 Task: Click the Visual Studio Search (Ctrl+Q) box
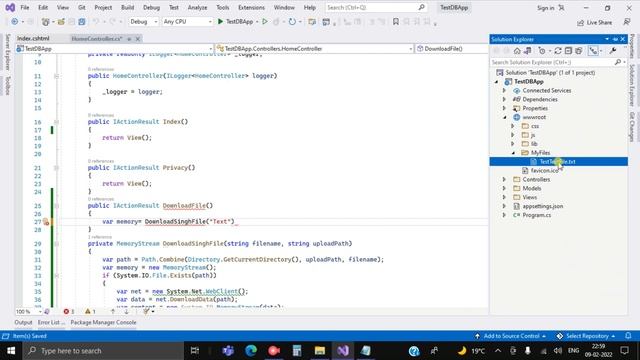point(376,7)
